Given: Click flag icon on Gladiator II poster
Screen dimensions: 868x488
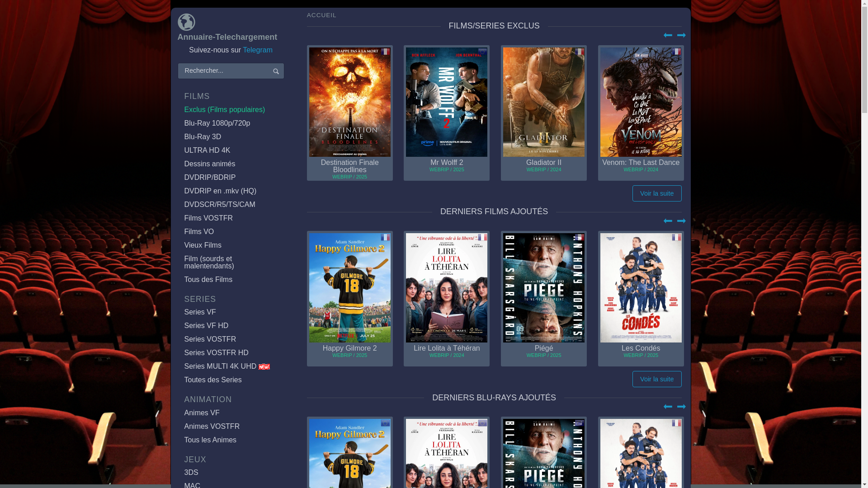Looking at the screenshot, I should click(579, 52).
